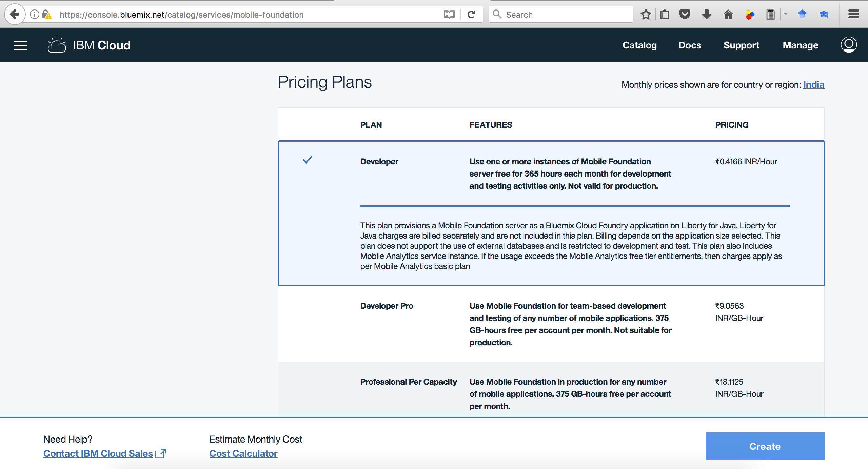
Task: Click the PLAN column header
Action: (371, 125)
